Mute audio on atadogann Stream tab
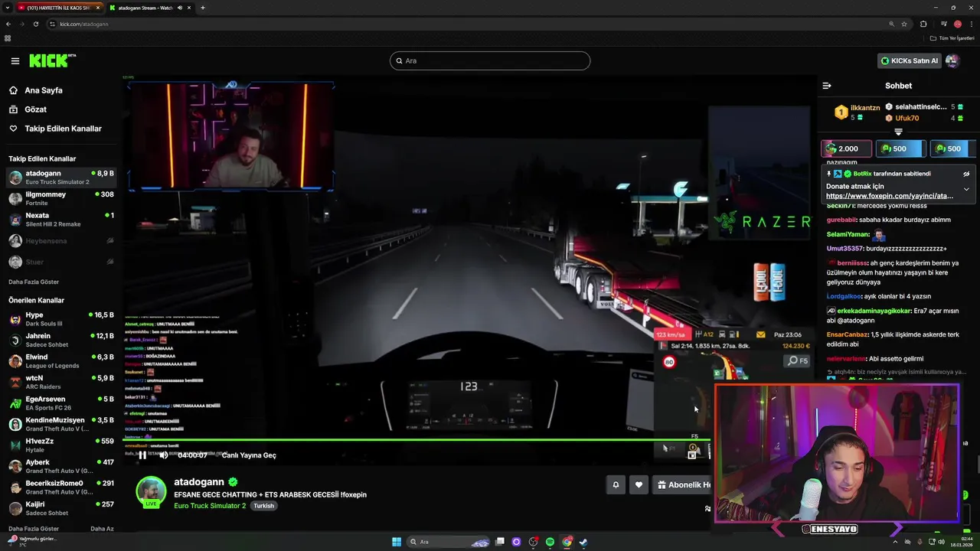 pyautogui.click(x=180, y=8)
